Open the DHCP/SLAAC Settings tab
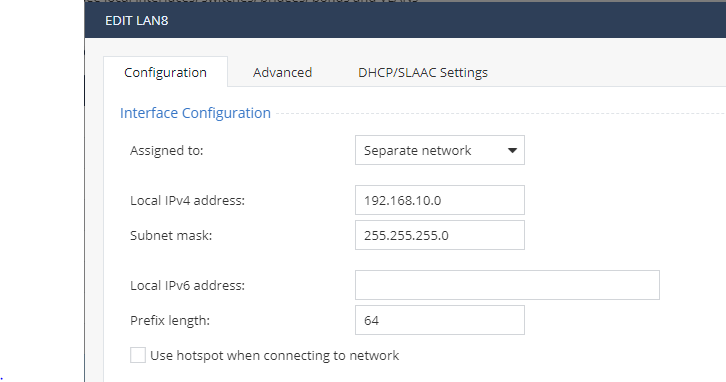The height and width of the screenshot is (382, 726). tap(423, 72)
